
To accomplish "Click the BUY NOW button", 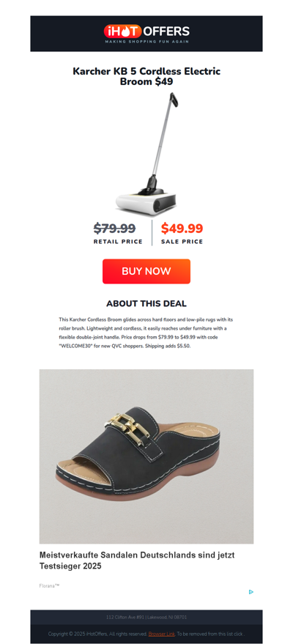I will point(146,271).
